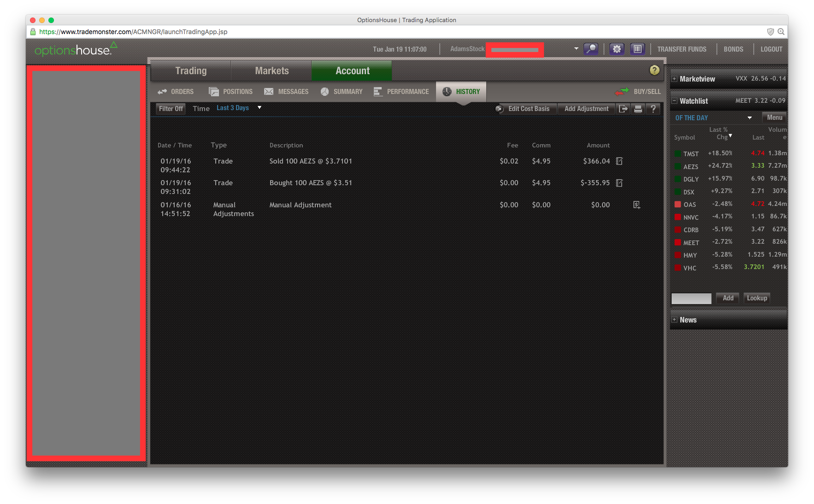Click the export icon next to Add Adjustment
The height and width of the screenshot is (504, 814).
tap(623, 109)
